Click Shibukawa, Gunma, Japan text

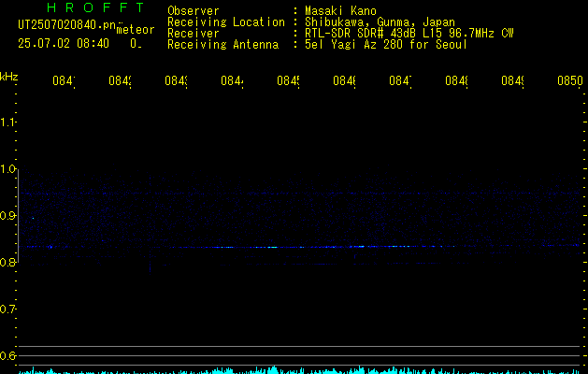click(x=380, y=22)
